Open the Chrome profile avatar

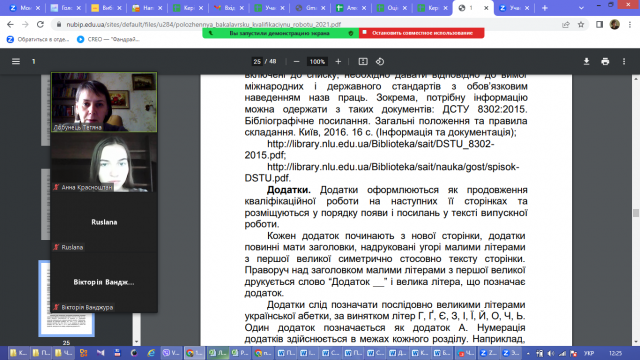click(615, 24)
